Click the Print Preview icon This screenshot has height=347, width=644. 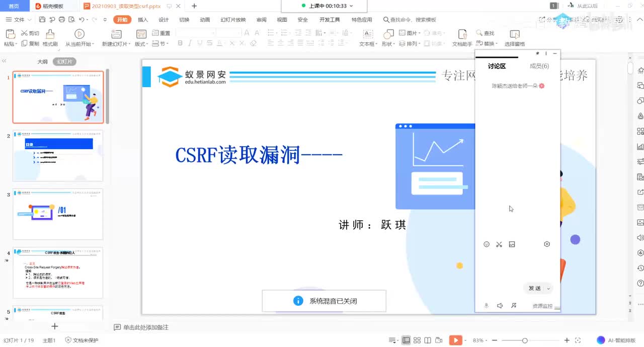point(71,20)
